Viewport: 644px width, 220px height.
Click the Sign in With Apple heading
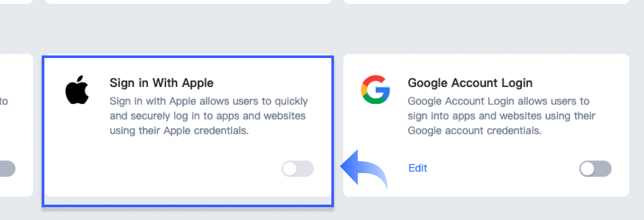161,83
